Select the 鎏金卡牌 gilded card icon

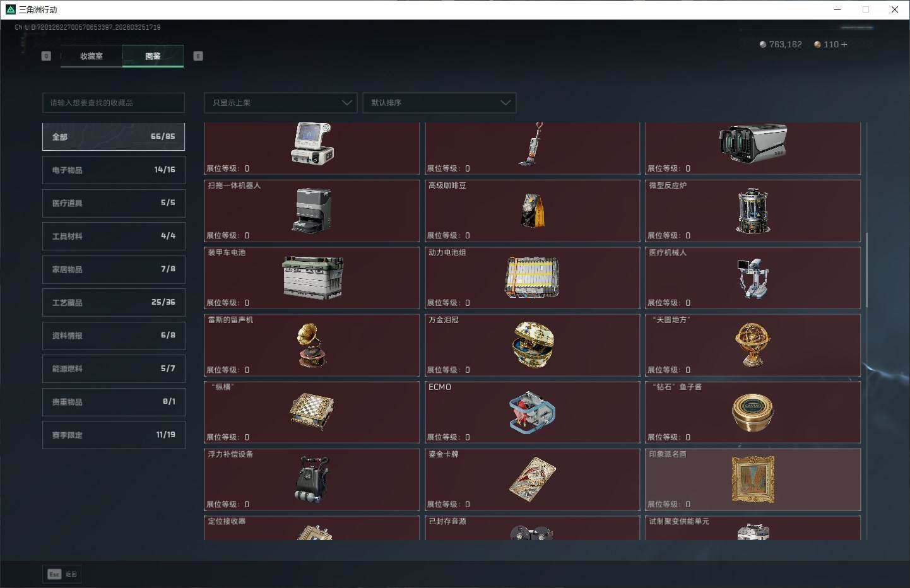[533, 479]
